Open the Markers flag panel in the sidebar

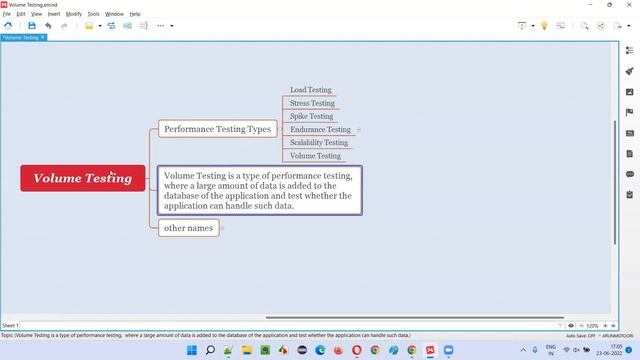coord(629,112)
